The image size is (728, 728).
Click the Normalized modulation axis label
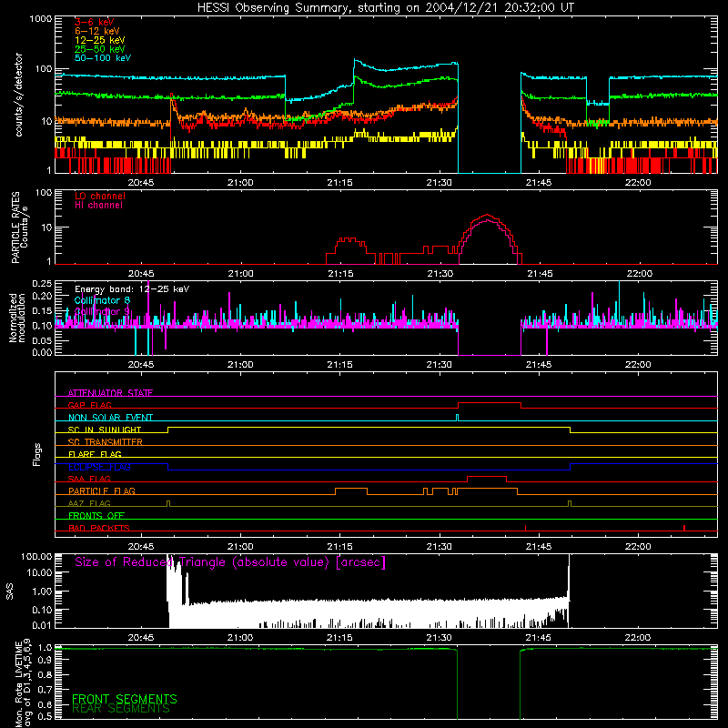(17, 318)
